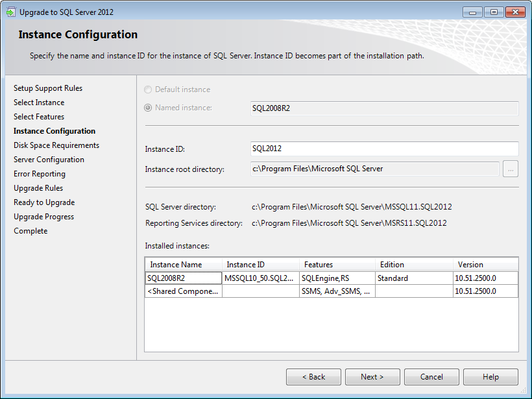
Task: Click the Named instance field SQL2008R2
Action: coord(385,108)
